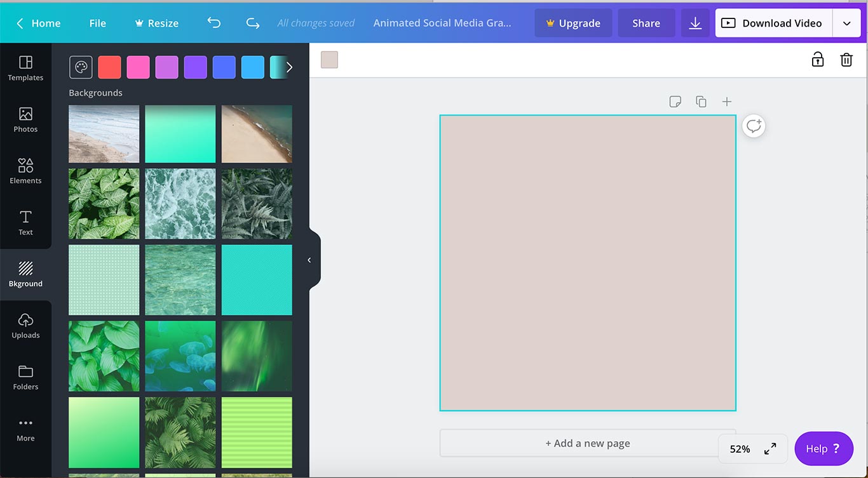Screen dimensions: 868x478
Task: Choose the solid turquoise striped background
Action: [257, 280]
